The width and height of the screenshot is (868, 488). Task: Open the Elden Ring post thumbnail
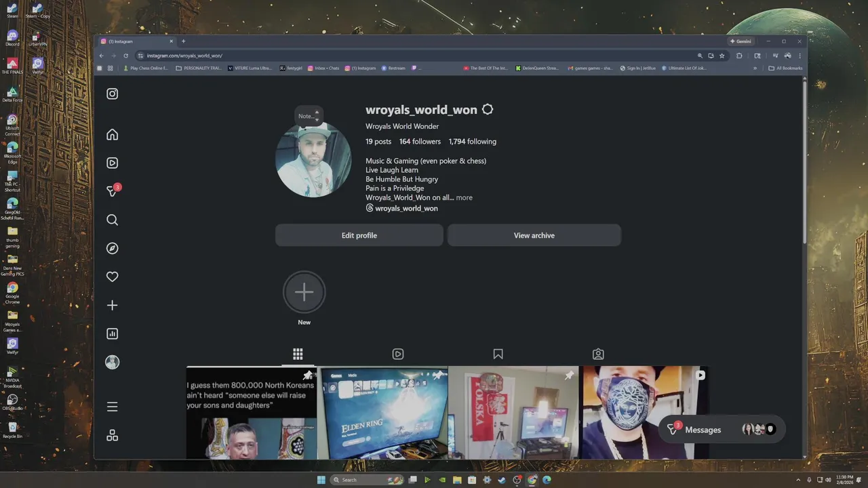click(x=382, y=413)
